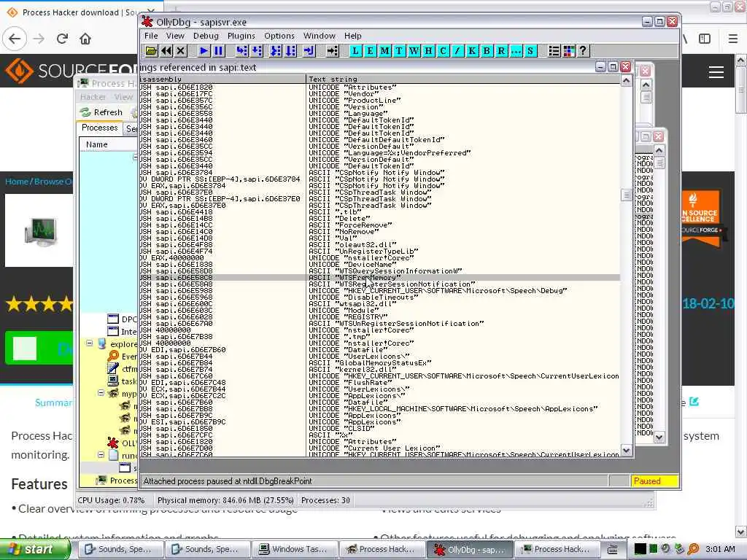Image resolution: width=747 pixels, height=560 pixels.
Task: Show Windows list with W button
Action: [x=414, y=51]
